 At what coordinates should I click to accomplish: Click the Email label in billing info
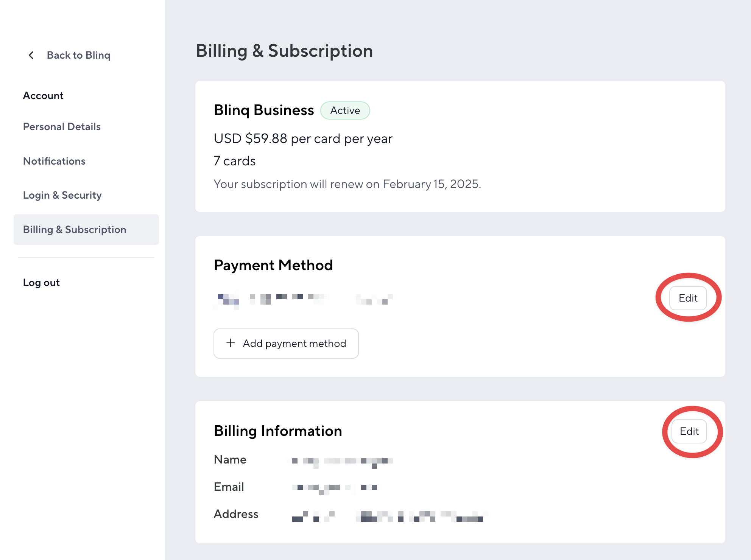click(x=229, y=487)
